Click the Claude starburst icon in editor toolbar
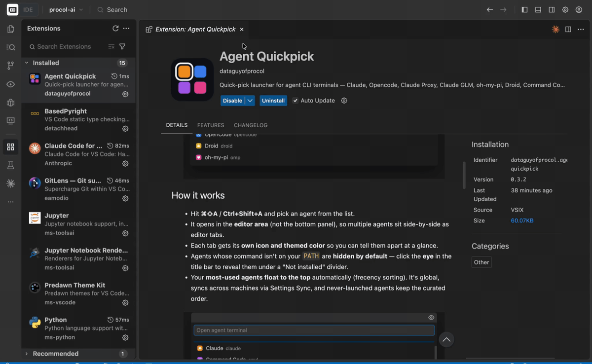 [x=555, y=30]
